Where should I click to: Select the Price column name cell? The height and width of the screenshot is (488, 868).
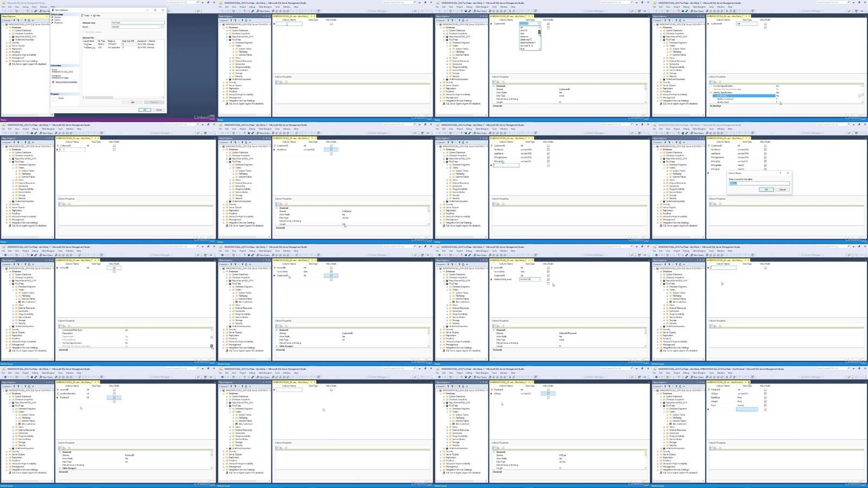point(713,405)
